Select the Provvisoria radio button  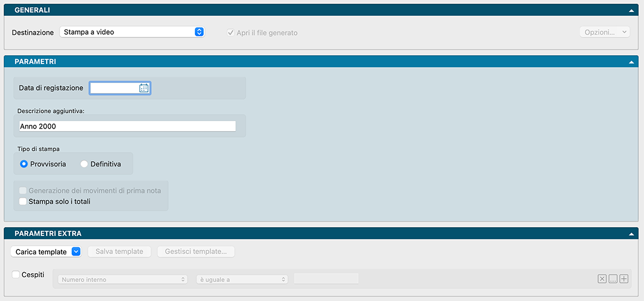pos(24,164)
